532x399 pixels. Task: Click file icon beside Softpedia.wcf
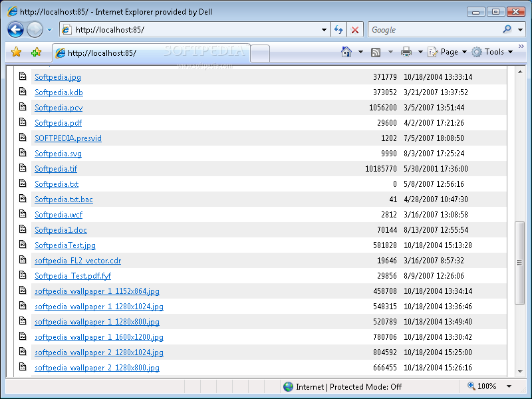[23, 213]
